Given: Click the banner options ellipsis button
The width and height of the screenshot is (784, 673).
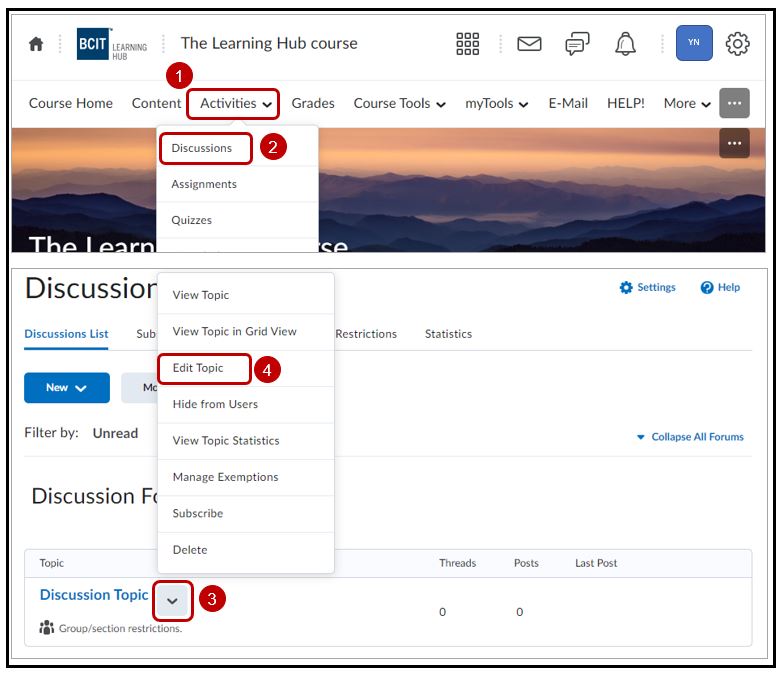Looking at the screenshot, I should click(734, 143).
